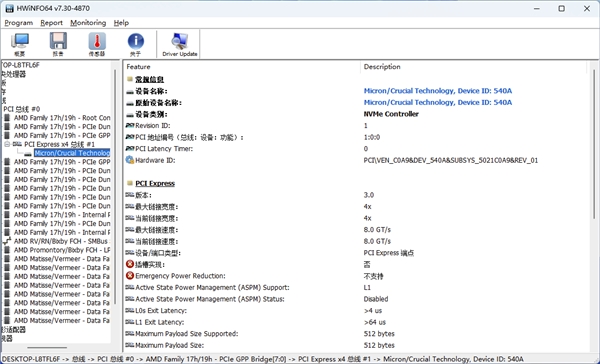Click the About info toolbar icon
This screenshot has height=364, width=600.
[x=135, y=44]
